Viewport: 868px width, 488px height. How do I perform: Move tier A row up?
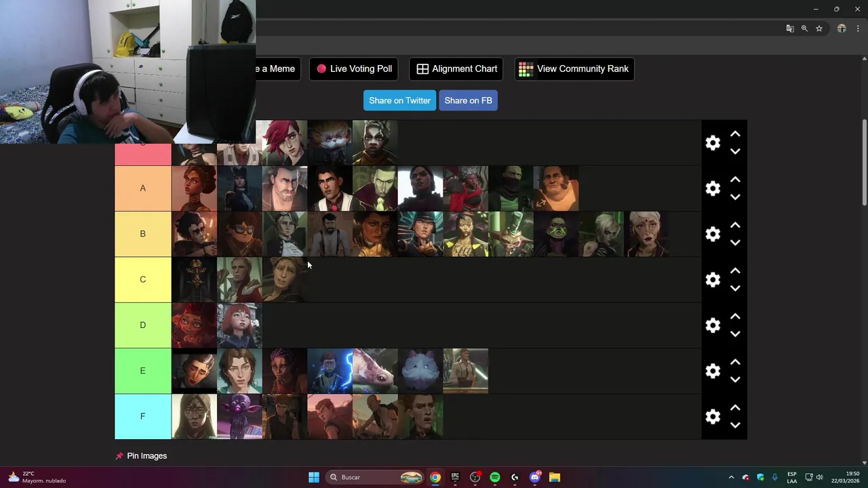click(735, 180)
